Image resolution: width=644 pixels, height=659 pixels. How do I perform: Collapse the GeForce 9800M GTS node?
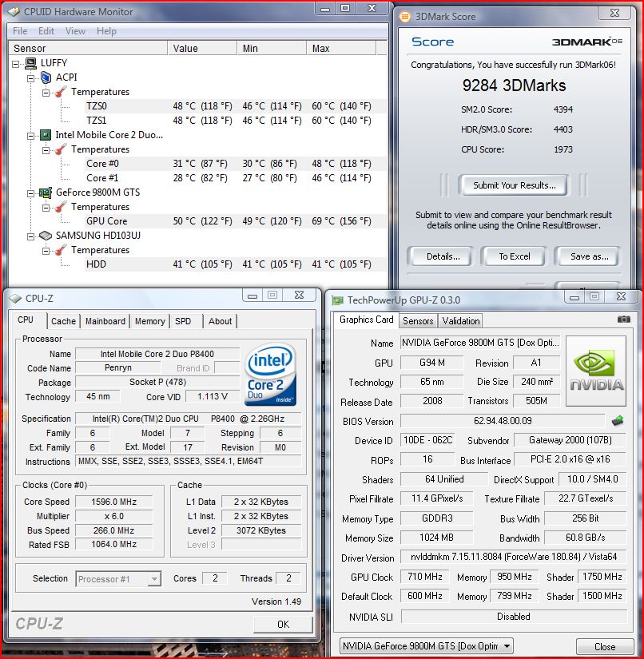[x=30, y=193]
